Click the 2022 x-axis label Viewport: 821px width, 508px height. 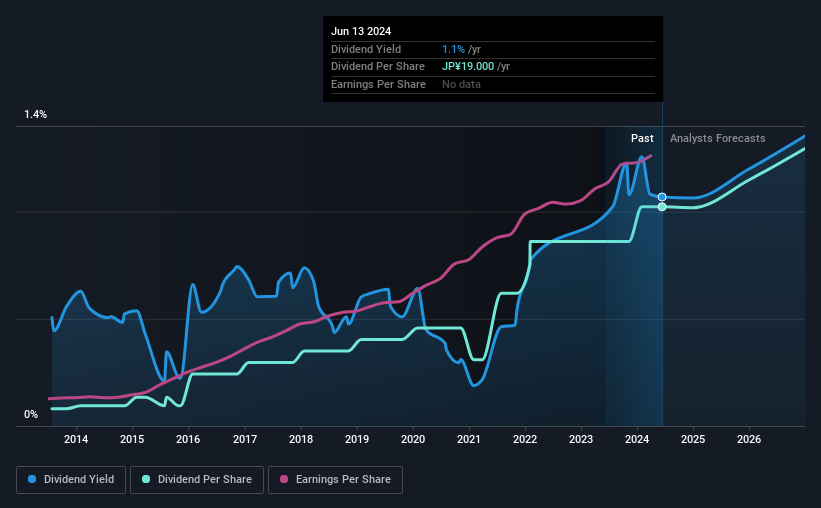(525, 439)
